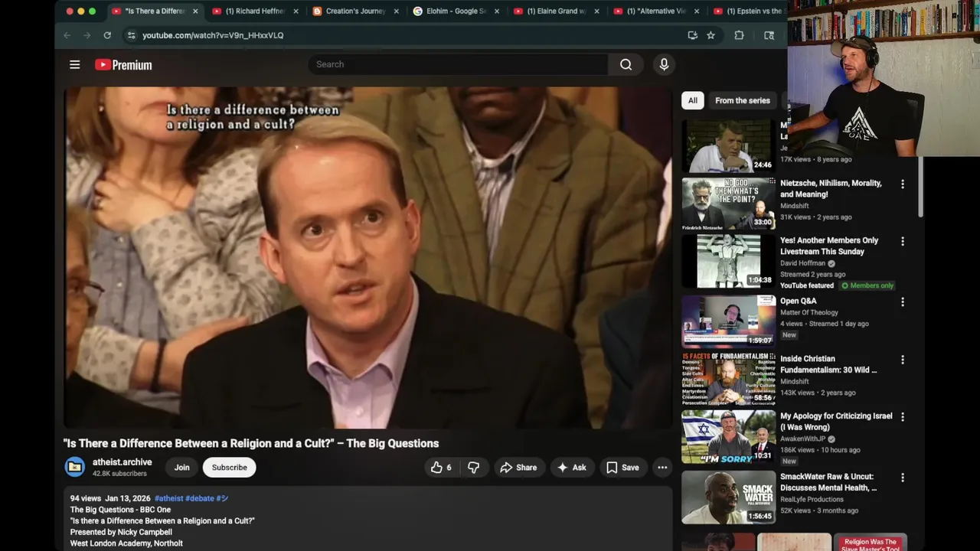
Task: Open options for Open Q&A video
Action: (902, 302)
